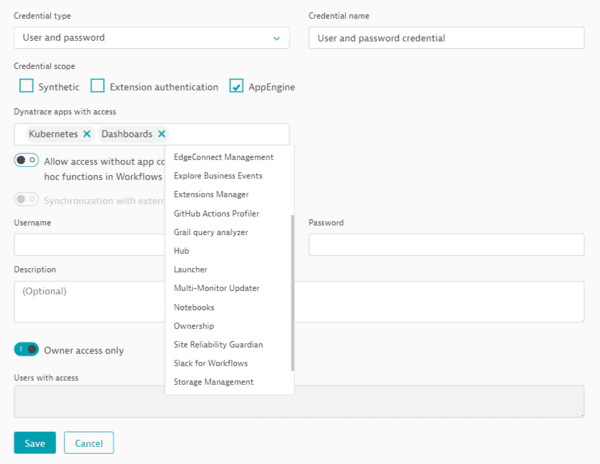Viewport: 600px width, 464px height.
Task: Select Notebooks from the app list
Action: point(230,307)
